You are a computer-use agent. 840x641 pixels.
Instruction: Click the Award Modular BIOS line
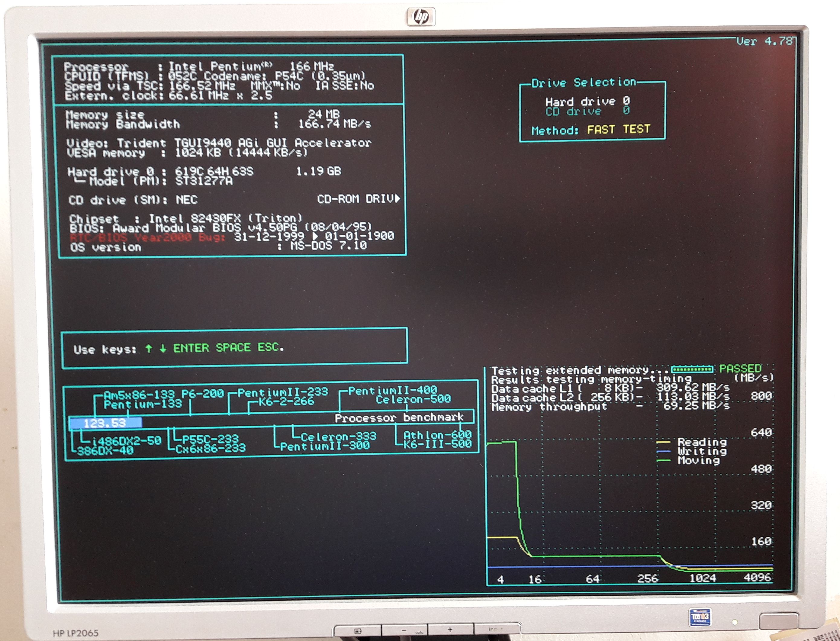tap(220, 228)
